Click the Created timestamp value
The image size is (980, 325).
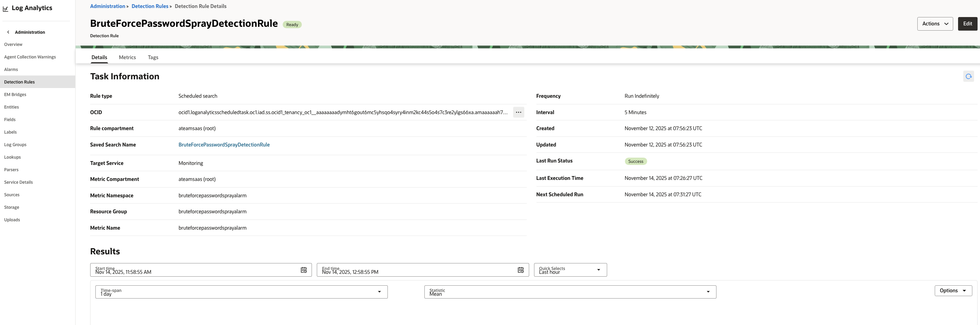point(664,128)
